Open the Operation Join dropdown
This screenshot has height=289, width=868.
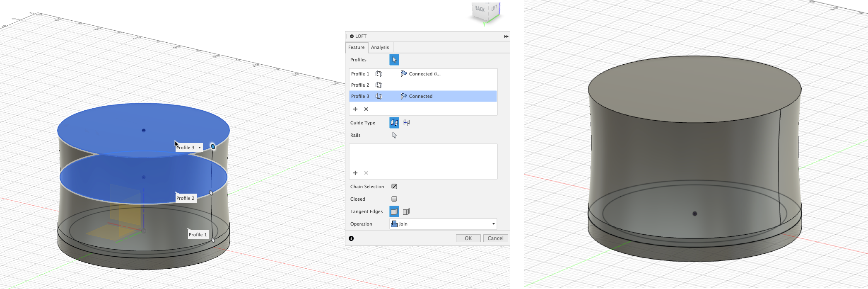tap(443, 224)
